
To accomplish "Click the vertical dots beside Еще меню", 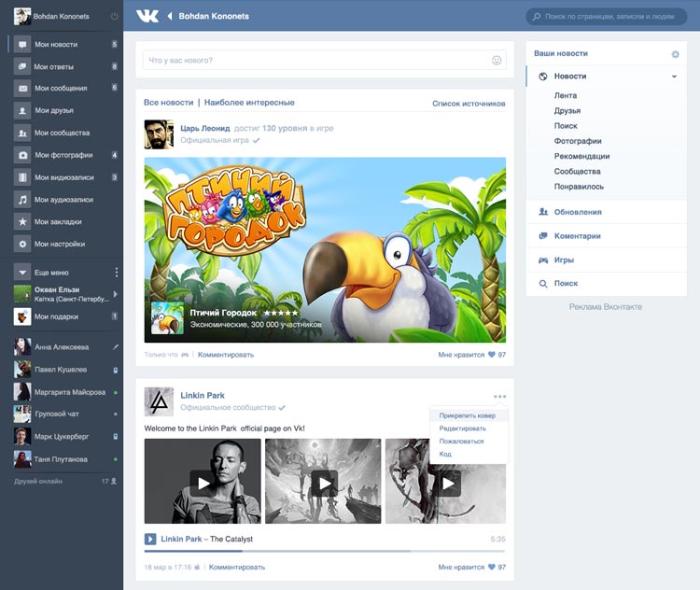I will pos(117,272).
